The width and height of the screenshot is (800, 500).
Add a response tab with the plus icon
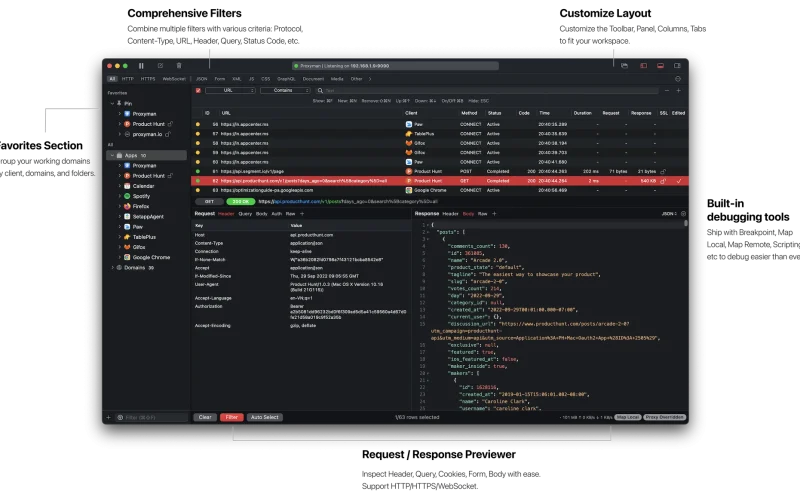coord(494,214)
